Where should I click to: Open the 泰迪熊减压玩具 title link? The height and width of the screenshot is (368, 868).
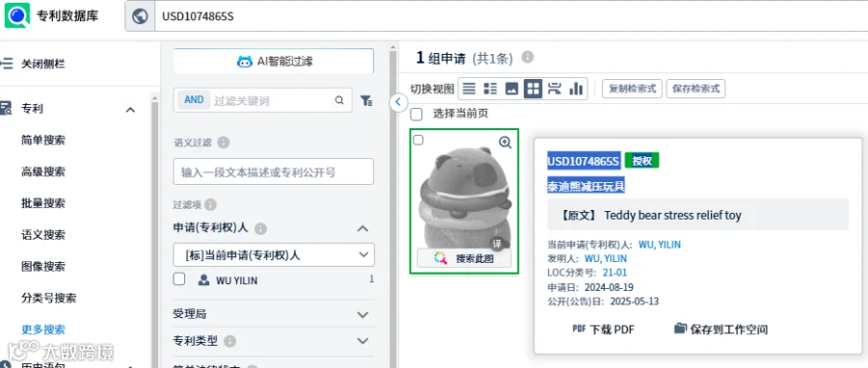coord(586,186)
